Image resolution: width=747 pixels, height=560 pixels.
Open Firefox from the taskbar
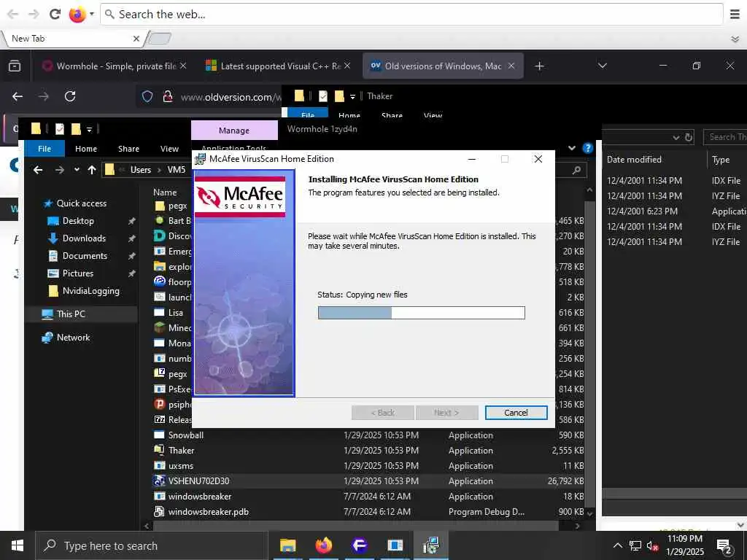click(323, 545)
